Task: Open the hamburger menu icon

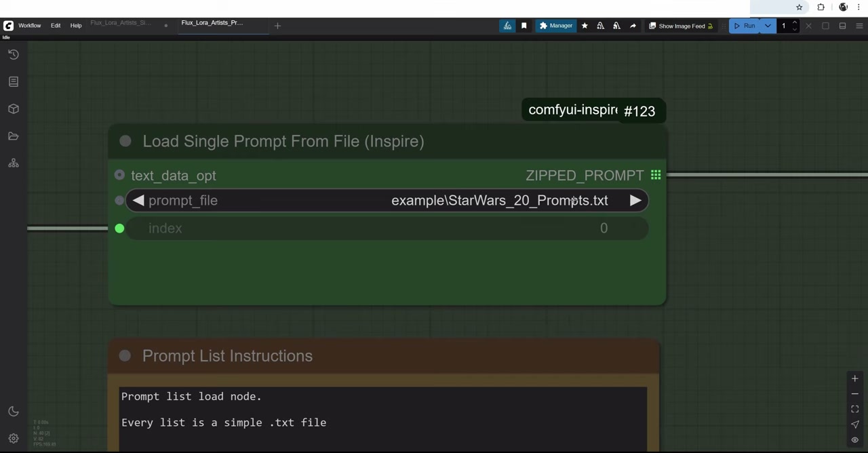Action: [x=859, y=26]
